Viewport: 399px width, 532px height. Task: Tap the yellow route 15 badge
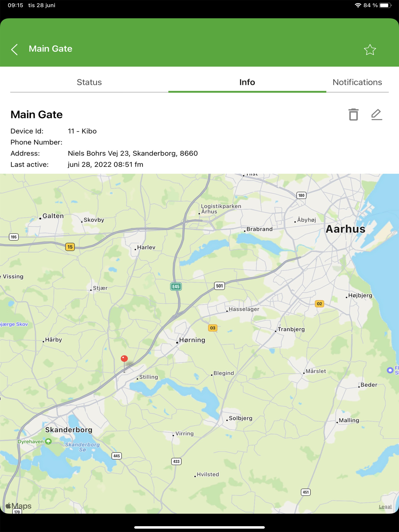pyautogui.click(x=70, y=247)
